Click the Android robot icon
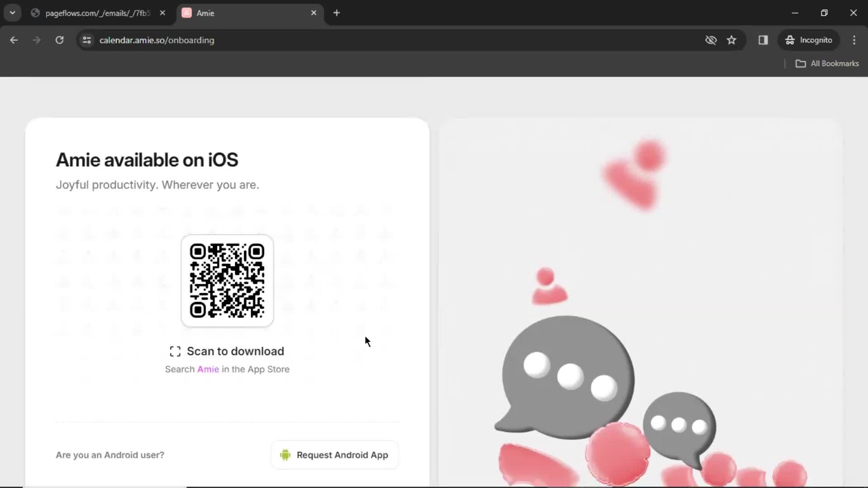This screenshot has height=488, width=868. (285, 455)
